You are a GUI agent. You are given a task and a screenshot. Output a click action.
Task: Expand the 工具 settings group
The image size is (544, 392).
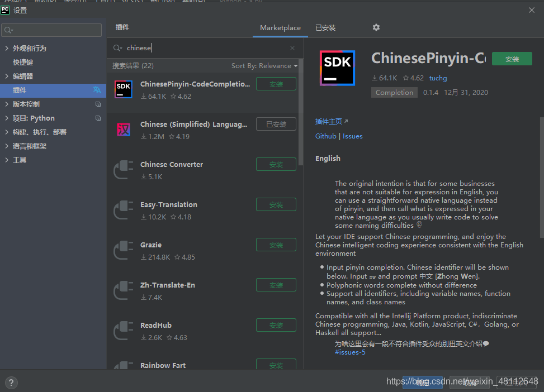[7, 160]
